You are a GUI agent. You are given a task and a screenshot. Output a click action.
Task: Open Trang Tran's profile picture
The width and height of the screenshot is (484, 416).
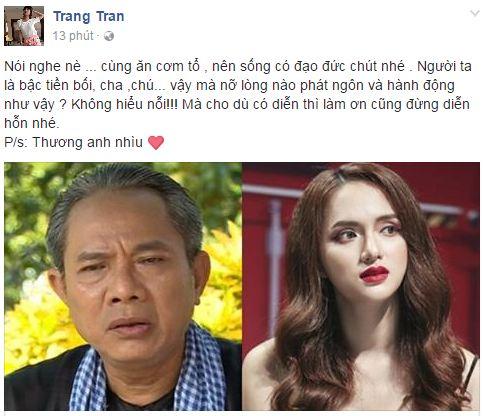(x=24, y=26)
